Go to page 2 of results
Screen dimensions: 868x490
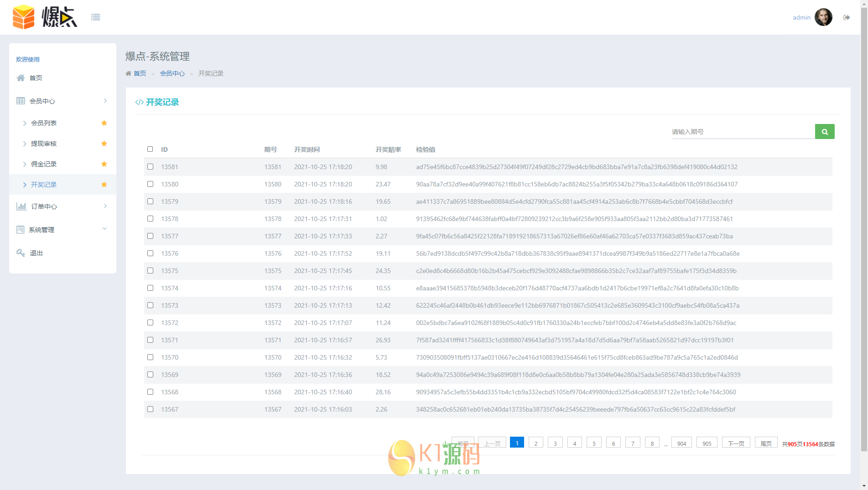click(536, 443)
